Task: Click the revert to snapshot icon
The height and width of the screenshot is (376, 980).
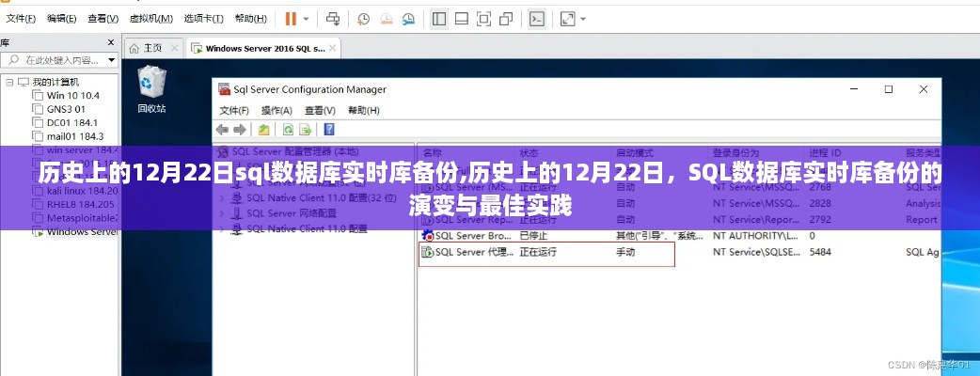Action: [x=386, y=19]
